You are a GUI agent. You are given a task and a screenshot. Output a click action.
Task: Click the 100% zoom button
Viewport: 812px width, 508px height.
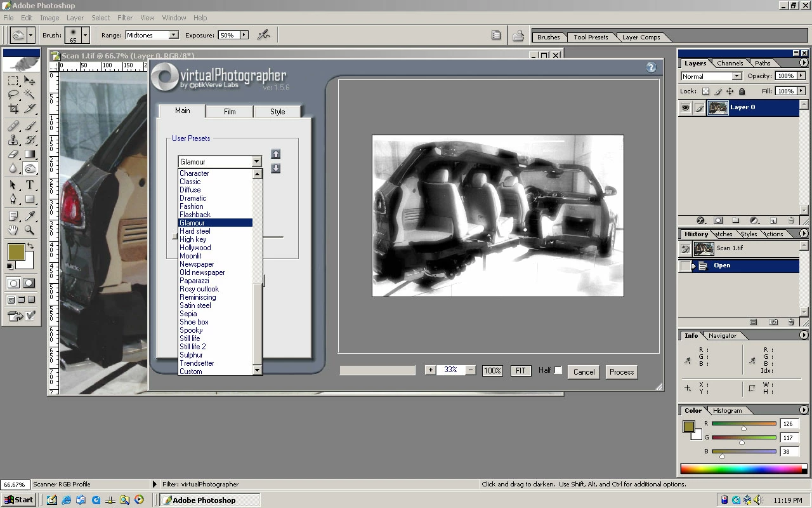coord(492,370)
